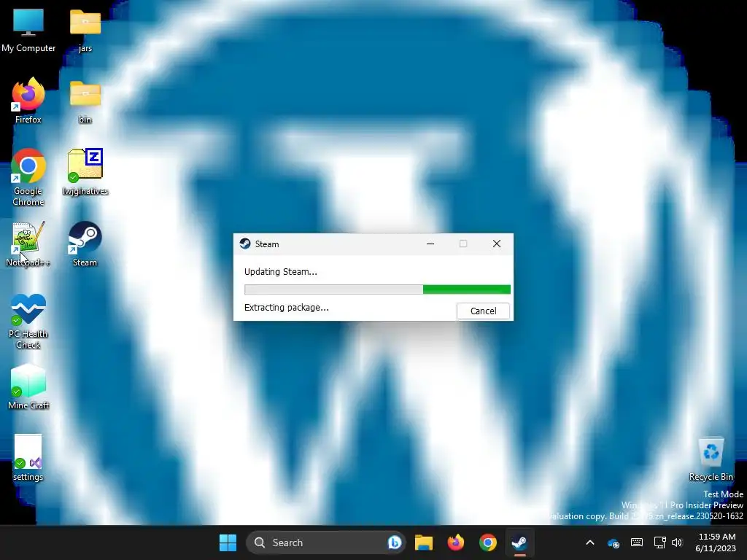Select the PC Health Check icon
747x560 pixels.
tap(28, 321)
